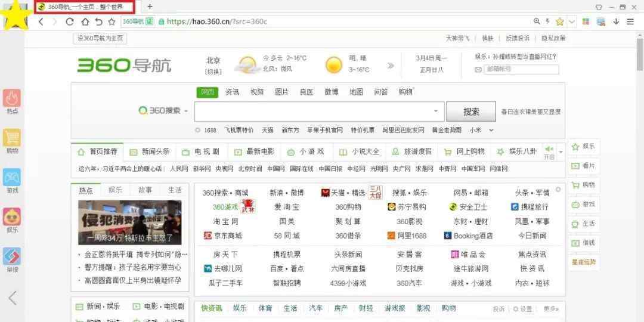Screen dimensions: 644x322
Task: Select the 图片 search tab
Action: pos(281,92)
